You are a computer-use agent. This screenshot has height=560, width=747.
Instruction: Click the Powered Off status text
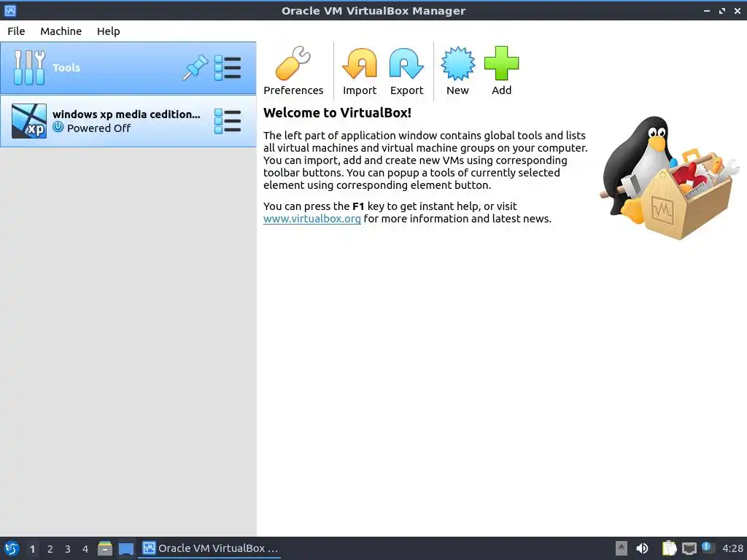(x=98, y=128)
